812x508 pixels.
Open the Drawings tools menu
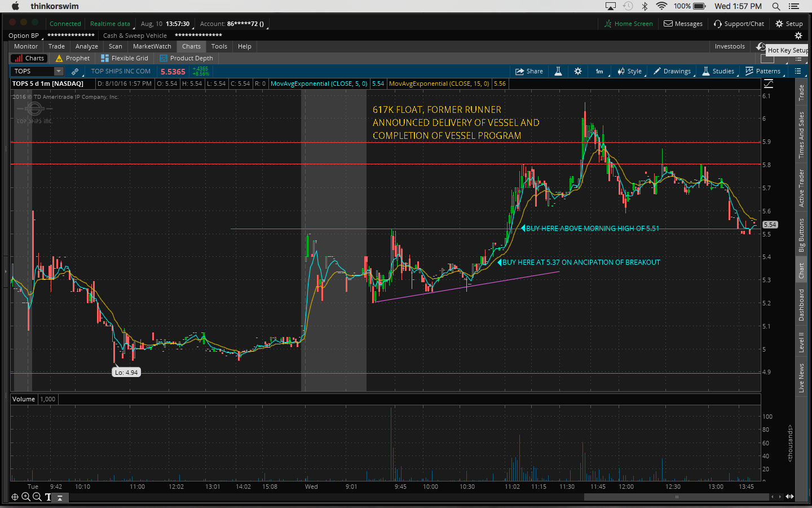coord(672,71)
